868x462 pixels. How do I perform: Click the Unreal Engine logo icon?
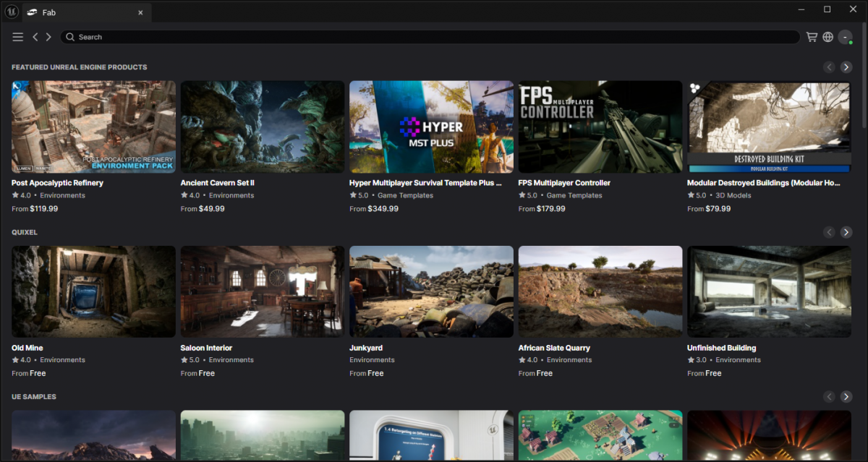(12, 12)
